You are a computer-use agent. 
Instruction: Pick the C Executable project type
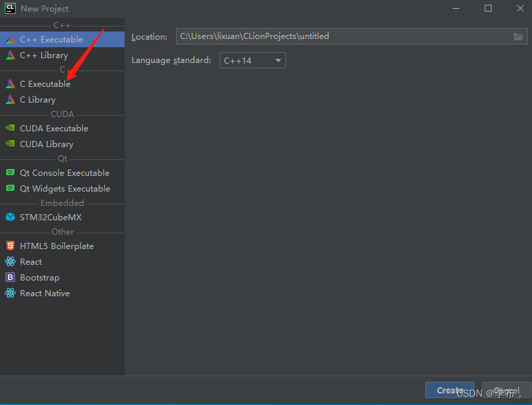coord(62,83)
